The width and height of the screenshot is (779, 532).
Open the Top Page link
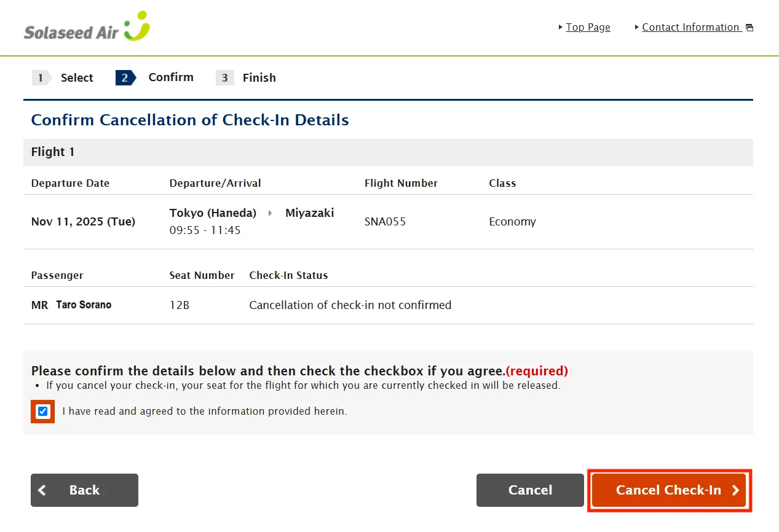point(588,27)
